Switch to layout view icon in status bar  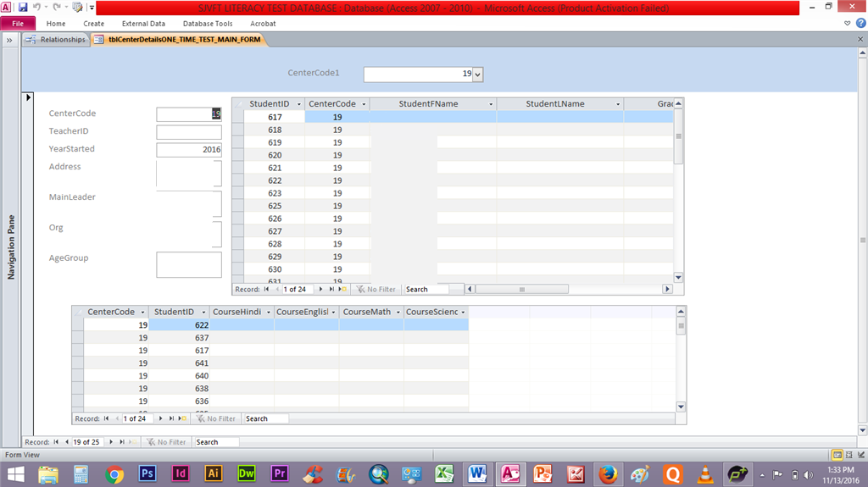click(x=849, y=454)
